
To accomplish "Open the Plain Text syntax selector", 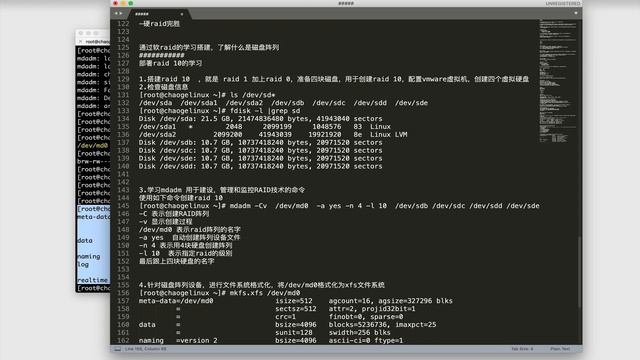I will pos(560,349).
